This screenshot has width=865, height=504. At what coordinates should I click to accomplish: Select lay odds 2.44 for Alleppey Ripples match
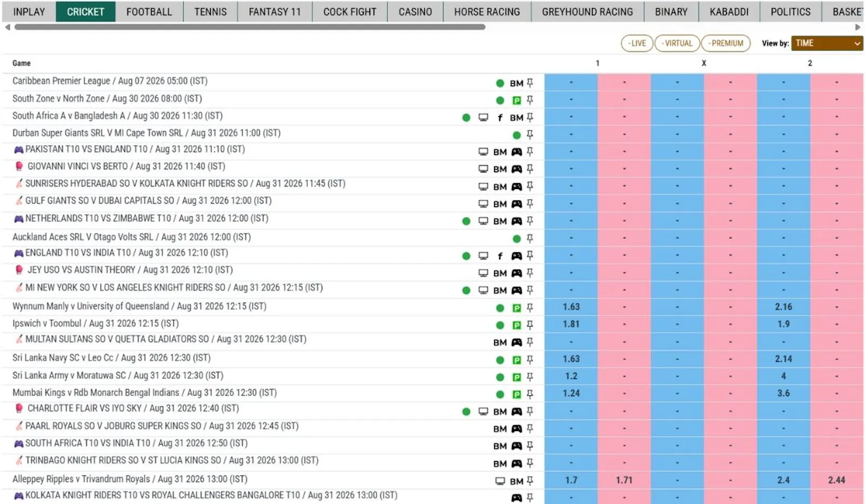coord(836,480)
